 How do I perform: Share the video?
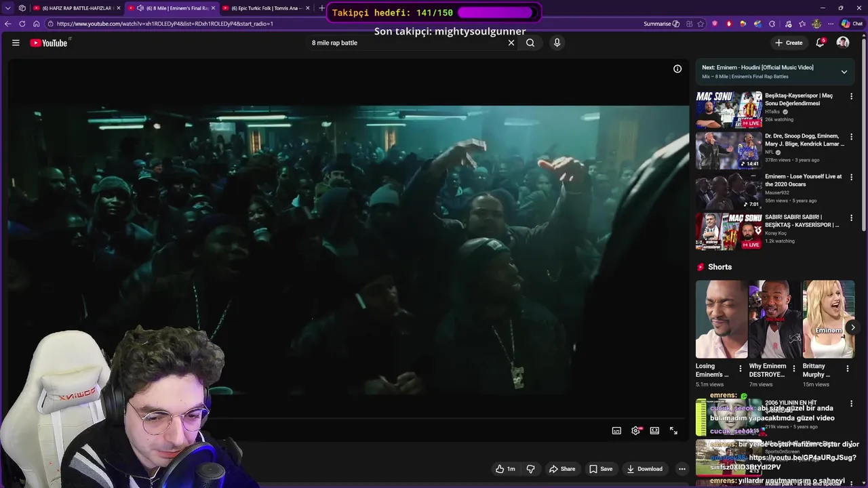point(562,469)
